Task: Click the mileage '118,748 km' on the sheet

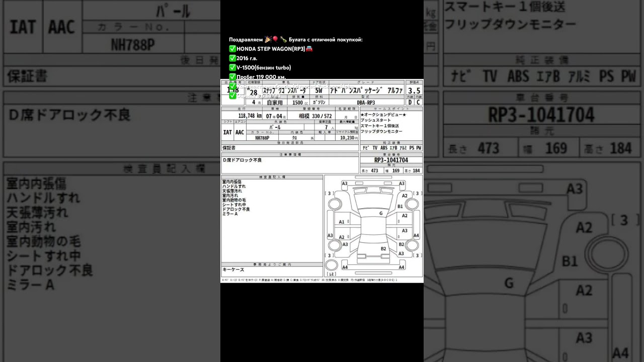Action: point(250,116)
